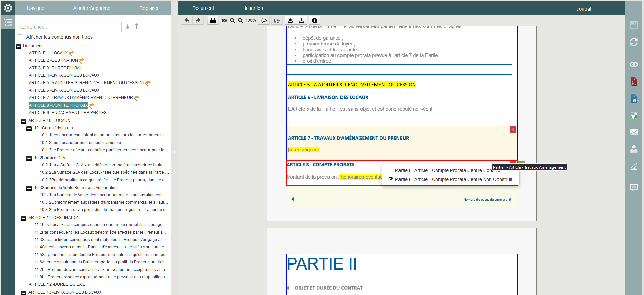Open the comments panel
Screen dimensions: 644x295
point(634,188)
